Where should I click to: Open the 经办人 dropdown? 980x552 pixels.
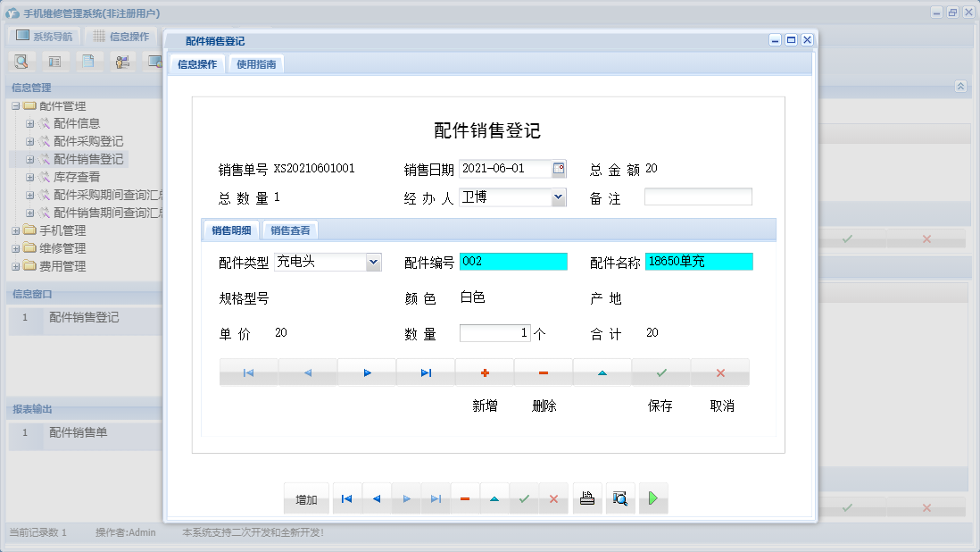[x=555, y=197]
